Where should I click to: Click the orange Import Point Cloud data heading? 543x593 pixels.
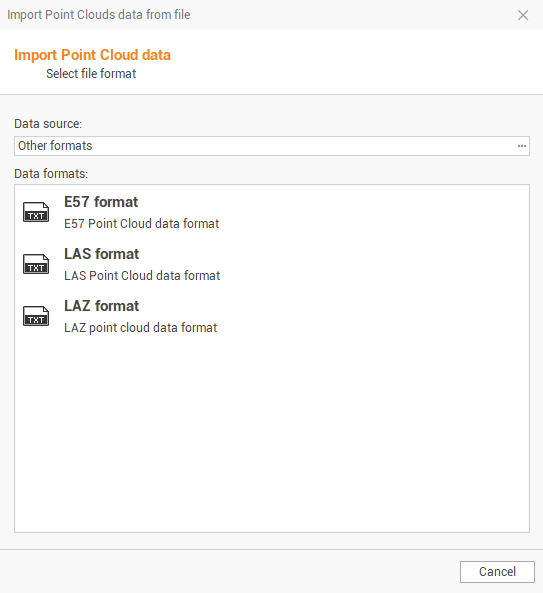[92, 55]
